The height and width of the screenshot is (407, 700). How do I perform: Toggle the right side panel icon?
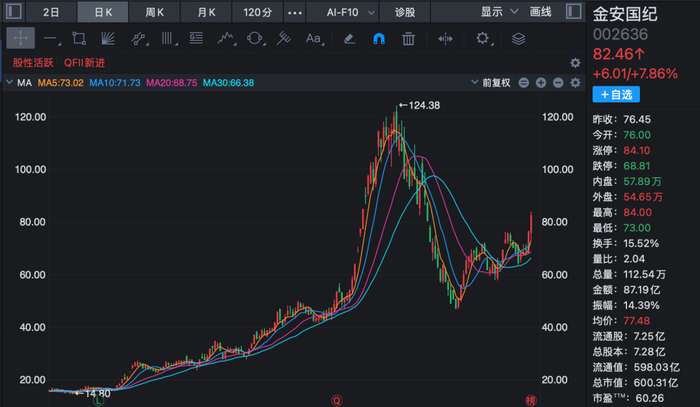click(x=574, y=12)
